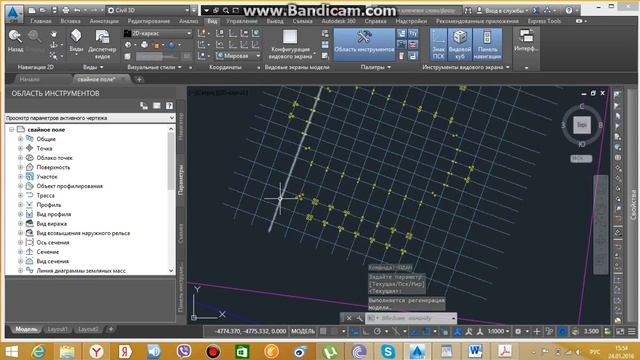Screen dimensions: 640x360
Task: Open the Главная ribbon tab
Action: point(41,21)
